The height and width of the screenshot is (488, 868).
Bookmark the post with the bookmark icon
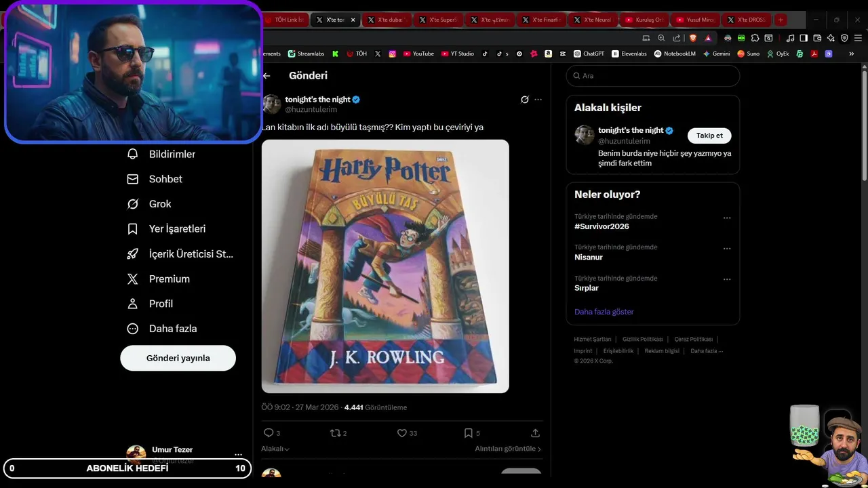(468, 432)
